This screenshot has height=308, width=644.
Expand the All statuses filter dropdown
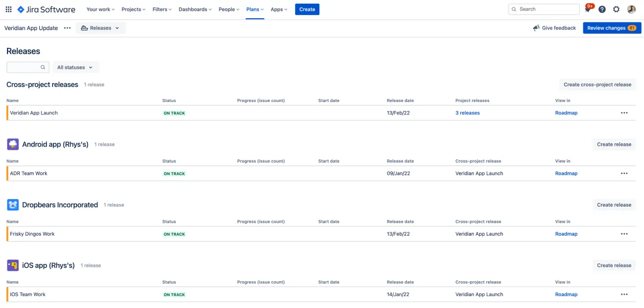pyautogui.click(x=75, y=68)
